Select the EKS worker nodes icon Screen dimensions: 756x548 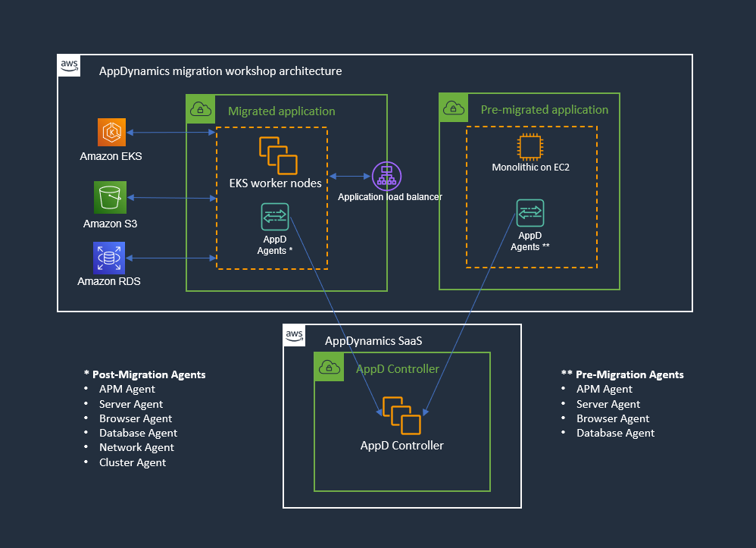coord(278,155)
